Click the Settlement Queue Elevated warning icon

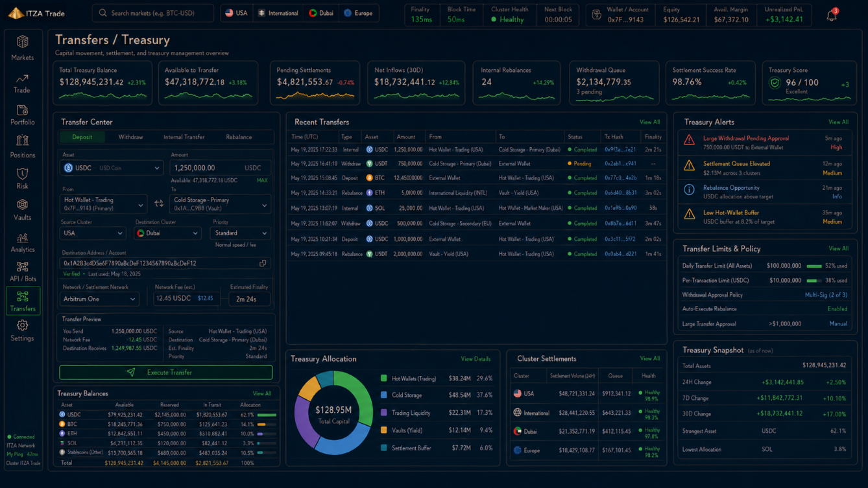tap(689, 166)
